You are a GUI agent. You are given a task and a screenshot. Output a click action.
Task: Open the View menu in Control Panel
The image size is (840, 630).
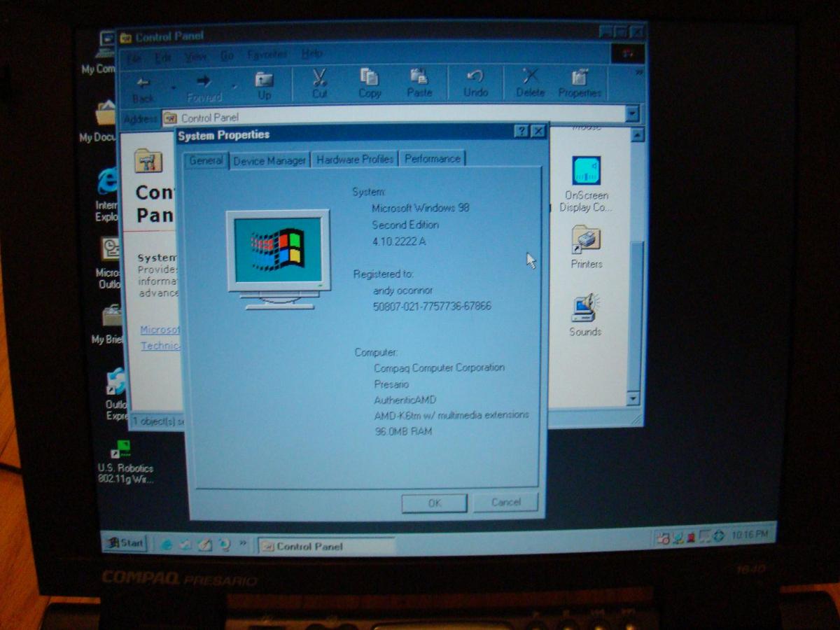point(195,56)
